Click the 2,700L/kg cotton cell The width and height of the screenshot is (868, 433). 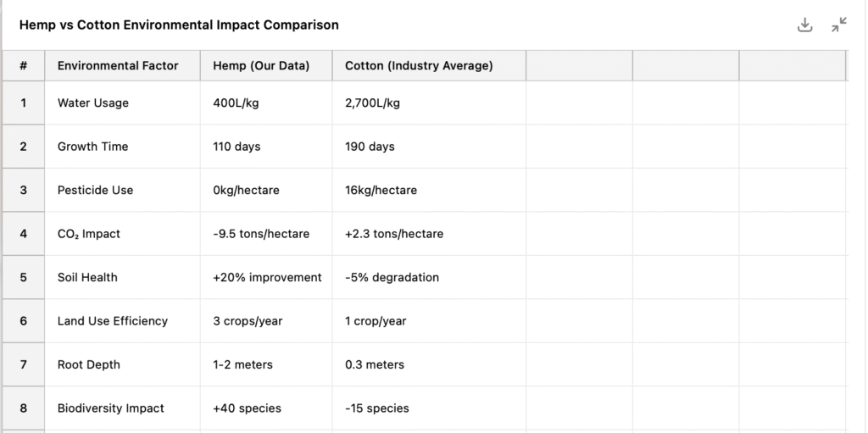[x=372, y=103]
